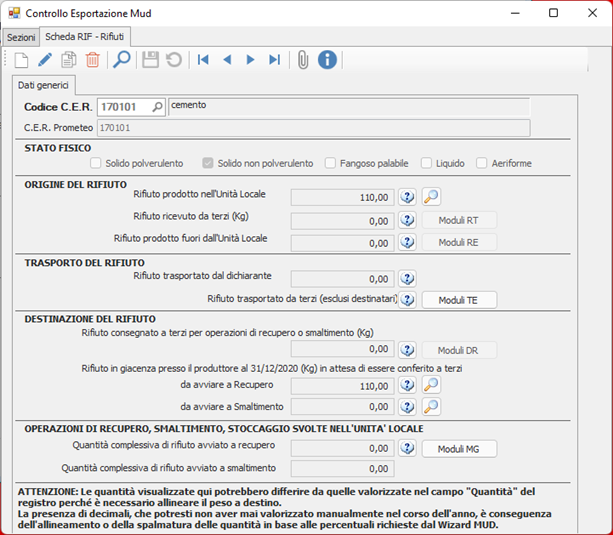
Task: Go to last record arrow
Action: point(274,60)
